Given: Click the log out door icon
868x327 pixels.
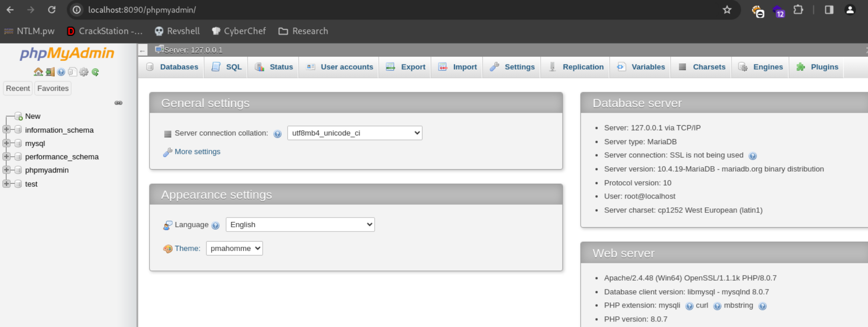Looking at the screenshot, I should 50,72.
